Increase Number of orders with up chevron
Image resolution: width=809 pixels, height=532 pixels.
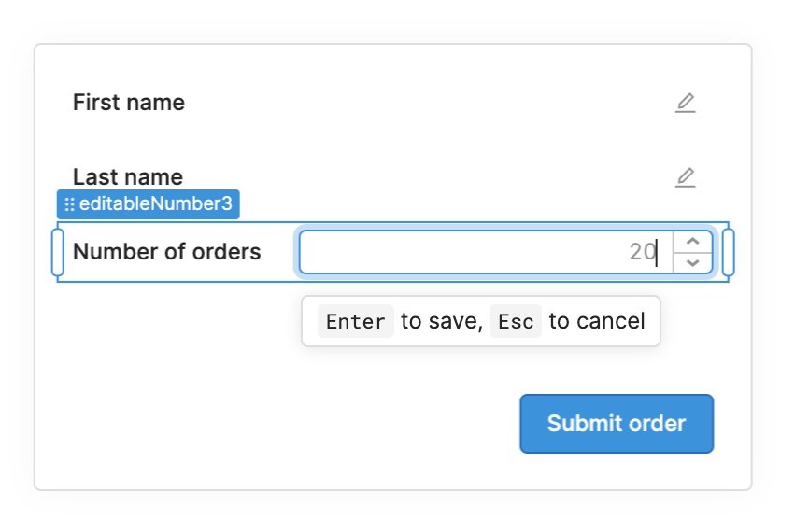coord(693,241)
